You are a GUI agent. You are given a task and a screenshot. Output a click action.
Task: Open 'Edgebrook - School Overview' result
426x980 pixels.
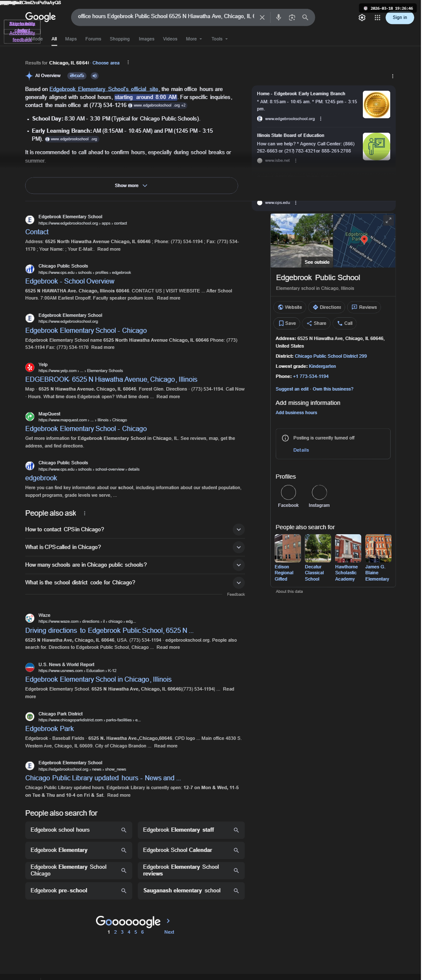coord(69,281)
